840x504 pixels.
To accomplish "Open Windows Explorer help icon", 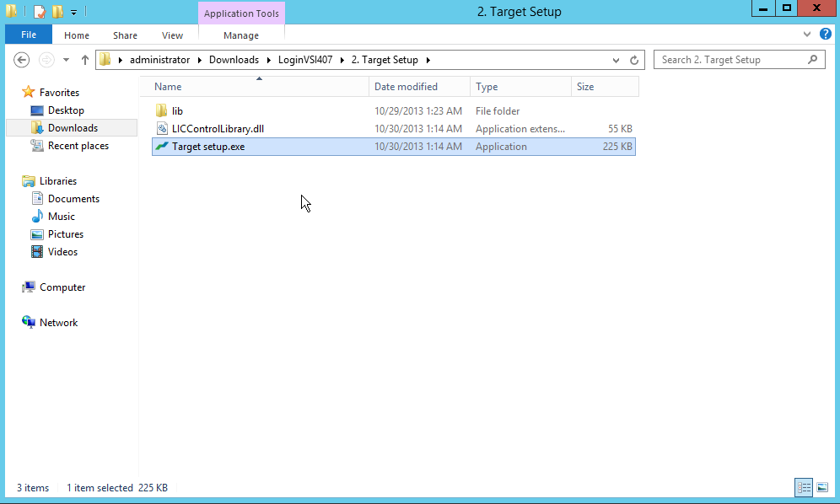I will [x=826, y=35].
